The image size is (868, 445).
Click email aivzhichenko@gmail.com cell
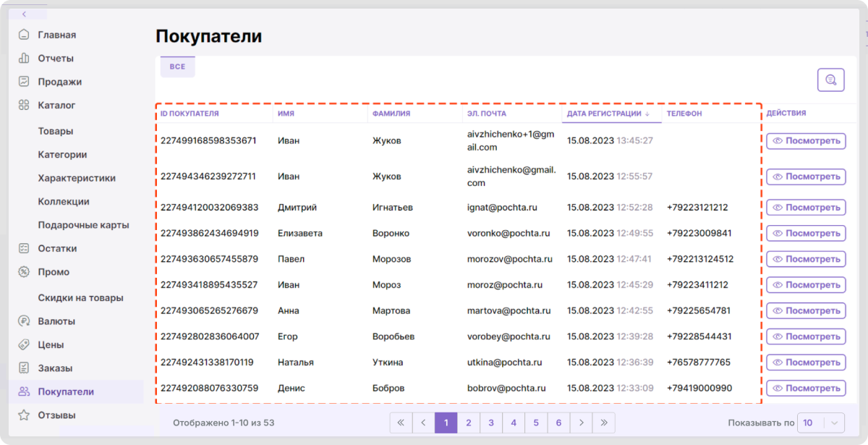[511, 176]
